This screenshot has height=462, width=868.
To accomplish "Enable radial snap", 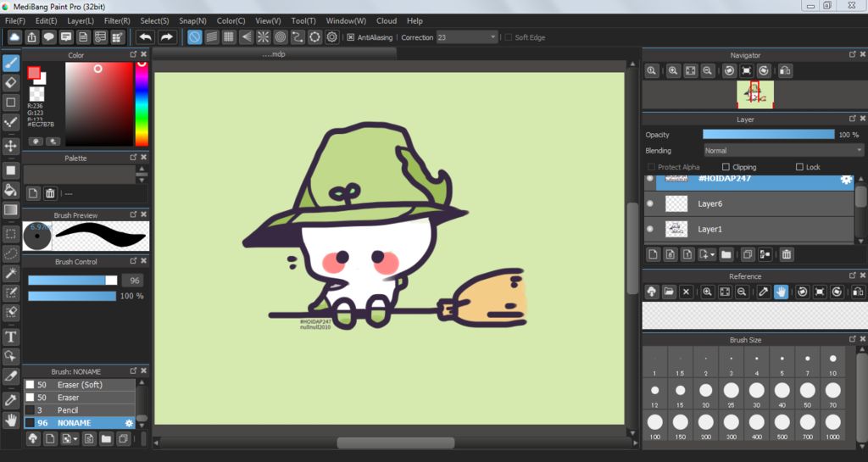I will click(x=263, y=37).
